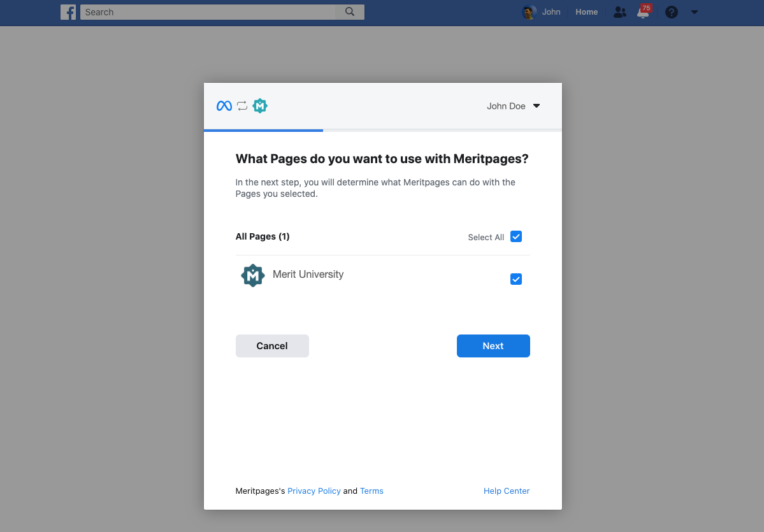The height and width of the screenshot is (532, 764).
Task: Open the Help Center link
Action: pyautogui.click(x=507, y=491)
